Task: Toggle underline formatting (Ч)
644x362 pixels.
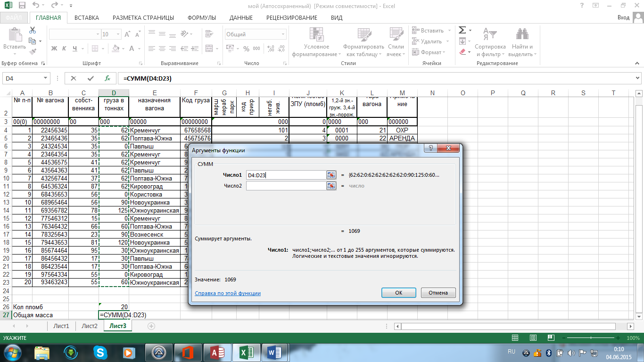Action: tap(74, 48)
